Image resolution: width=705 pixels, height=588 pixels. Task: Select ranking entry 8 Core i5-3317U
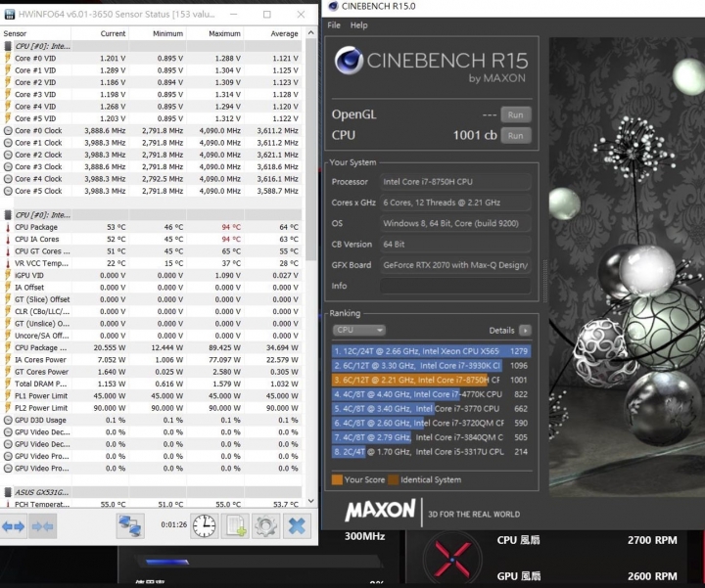point(431,452)
